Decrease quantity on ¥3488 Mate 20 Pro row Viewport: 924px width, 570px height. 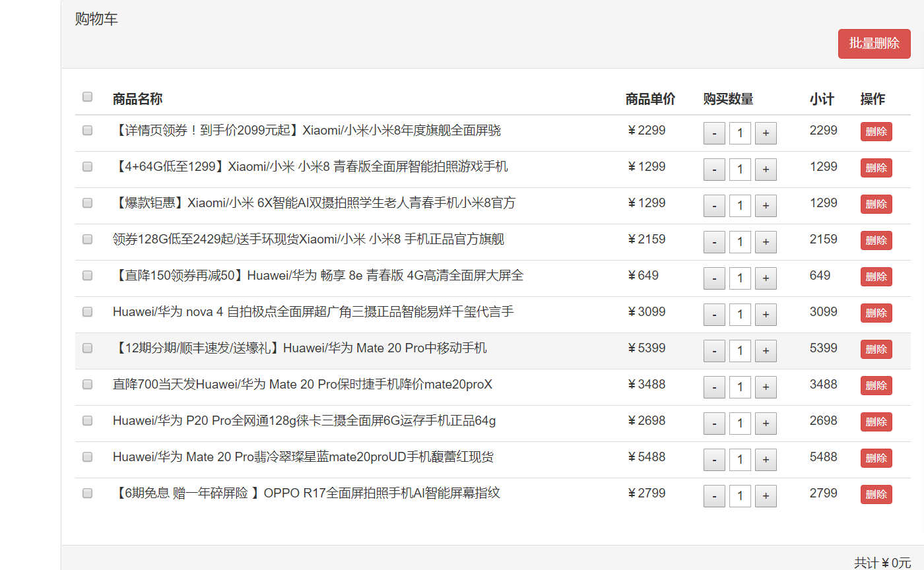coord(714,387)
